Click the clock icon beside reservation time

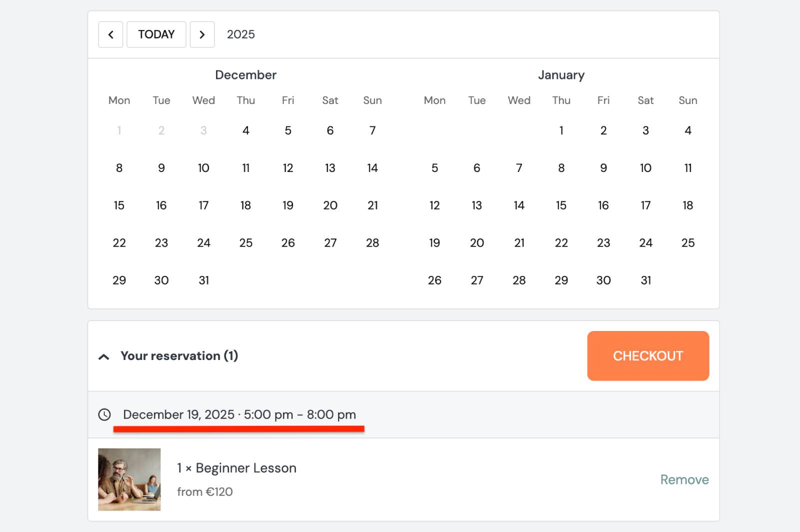[104, 414]
